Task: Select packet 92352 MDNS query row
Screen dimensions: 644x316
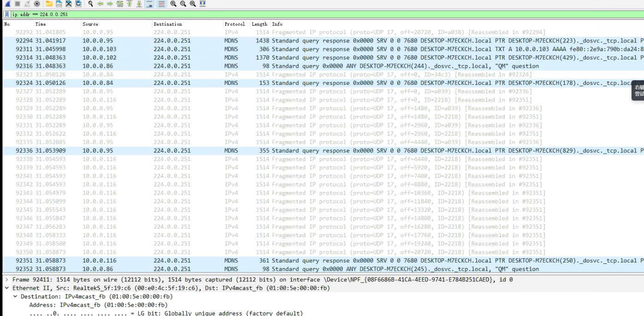Action: pyautogui.click(x=323, y=269)
